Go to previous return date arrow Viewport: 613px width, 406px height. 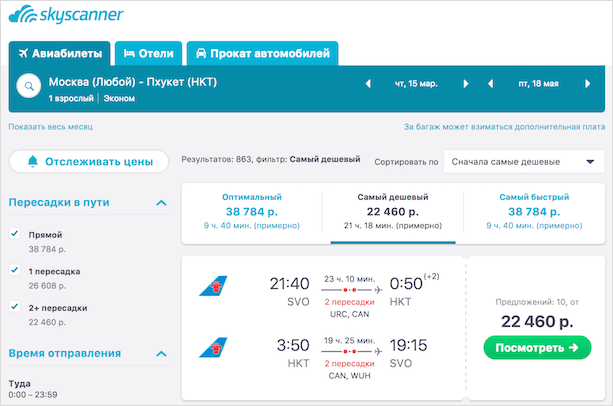(x=491, y=84)
